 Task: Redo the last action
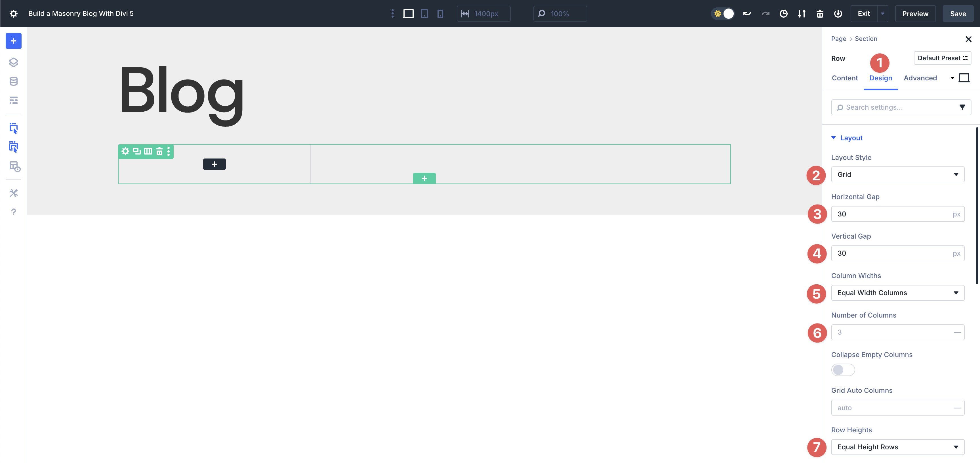click(765, 13)
